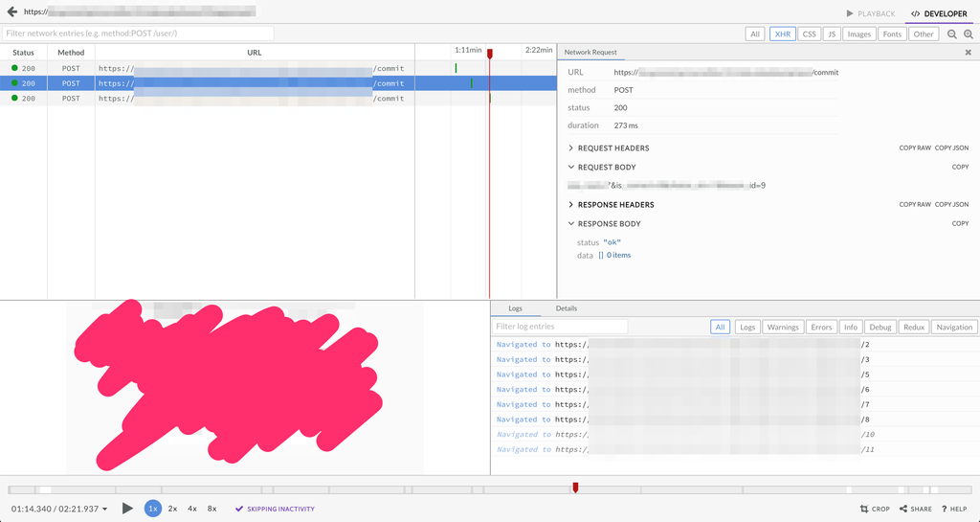The image size is (980, 522).
Task: Copy the response body
Action: [x=960, y=223]
